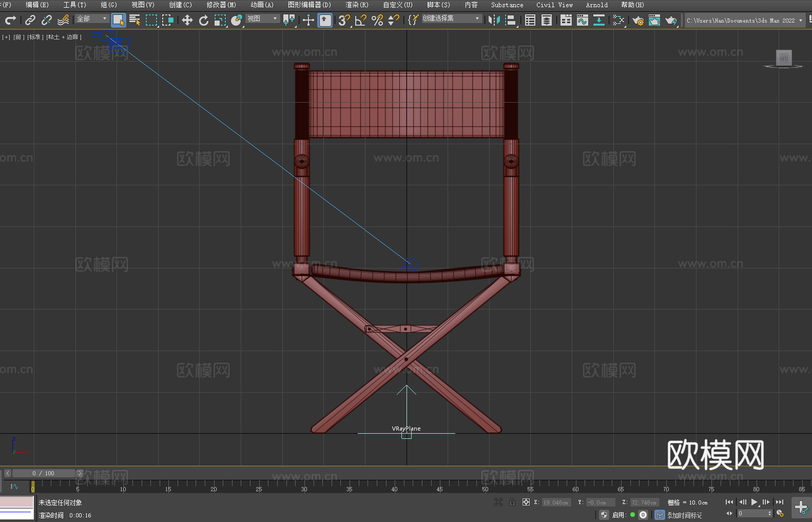The height and width of the screenshot is (522, 812).
Task: Select the Scale tool
Action: 220,20
